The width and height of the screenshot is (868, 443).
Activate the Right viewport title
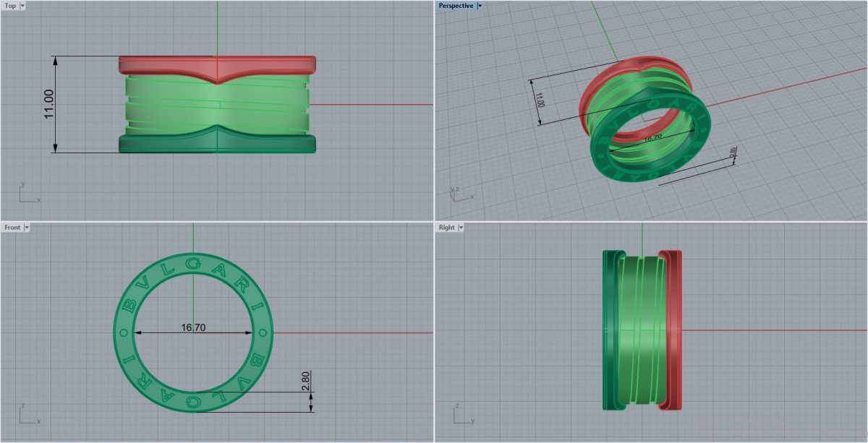(447, 228)
